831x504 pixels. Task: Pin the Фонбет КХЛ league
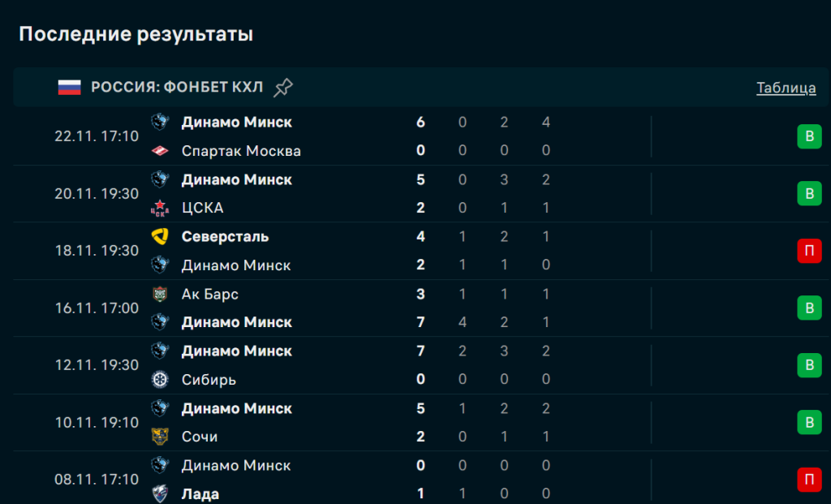coord(282,88)
